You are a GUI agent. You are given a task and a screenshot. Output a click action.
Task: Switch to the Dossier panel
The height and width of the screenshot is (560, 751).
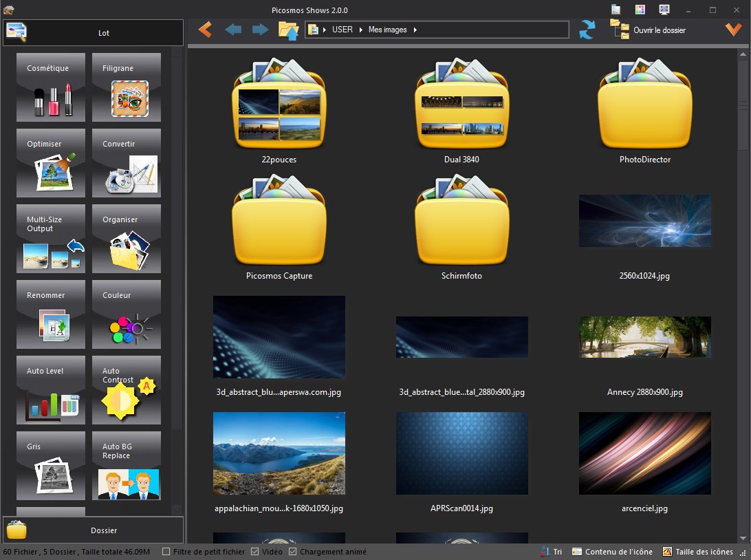click(94, 530)
